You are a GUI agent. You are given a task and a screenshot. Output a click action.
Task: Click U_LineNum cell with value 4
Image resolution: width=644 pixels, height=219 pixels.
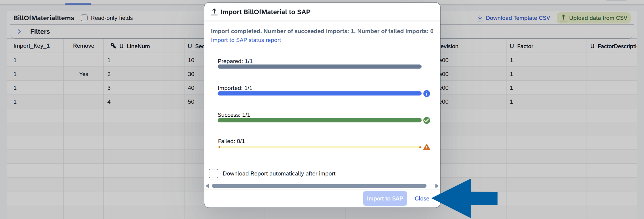(144, 102)
